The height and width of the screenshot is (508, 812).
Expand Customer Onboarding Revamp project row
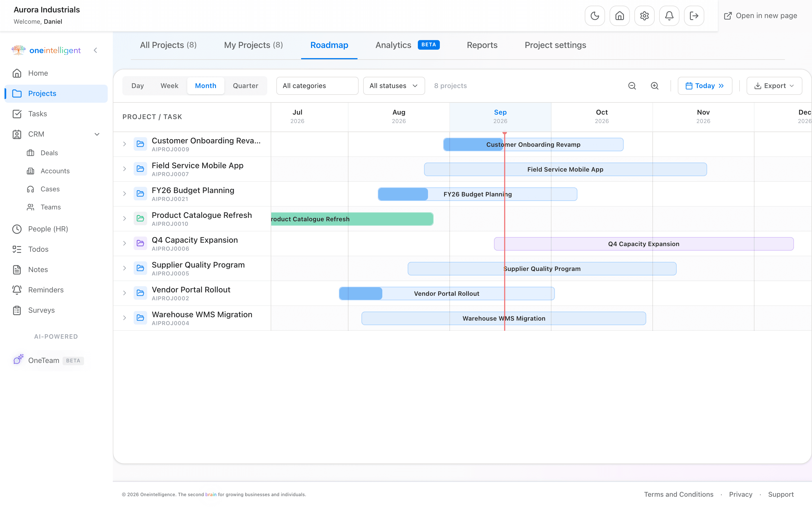[125, 144]
